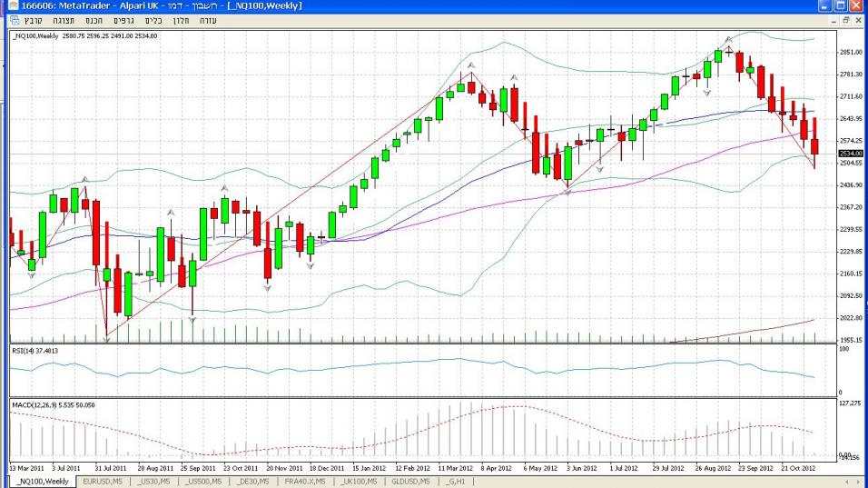This screenshot has width=868, height=488.
Task: Open the הכנס (Insert) menu
Action: click(94, 19)
